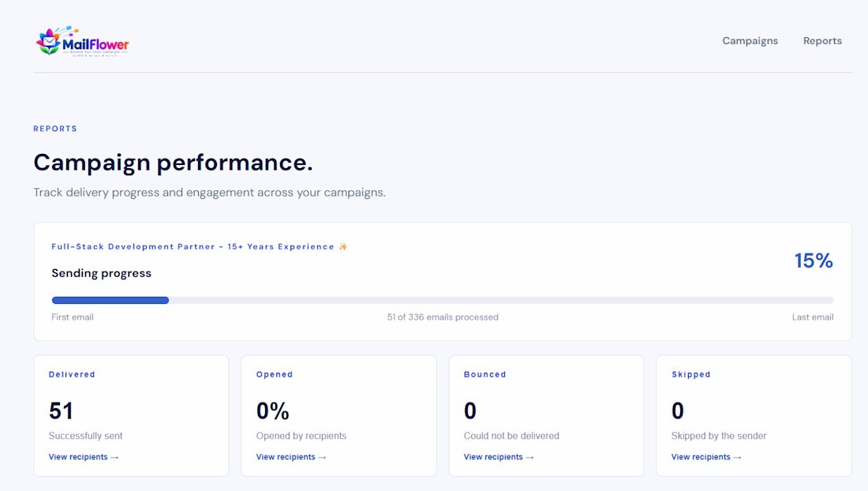Click the 'Successfully sent' caption
The width and height of the screenshot is (868, 491).
pos(86,436)
